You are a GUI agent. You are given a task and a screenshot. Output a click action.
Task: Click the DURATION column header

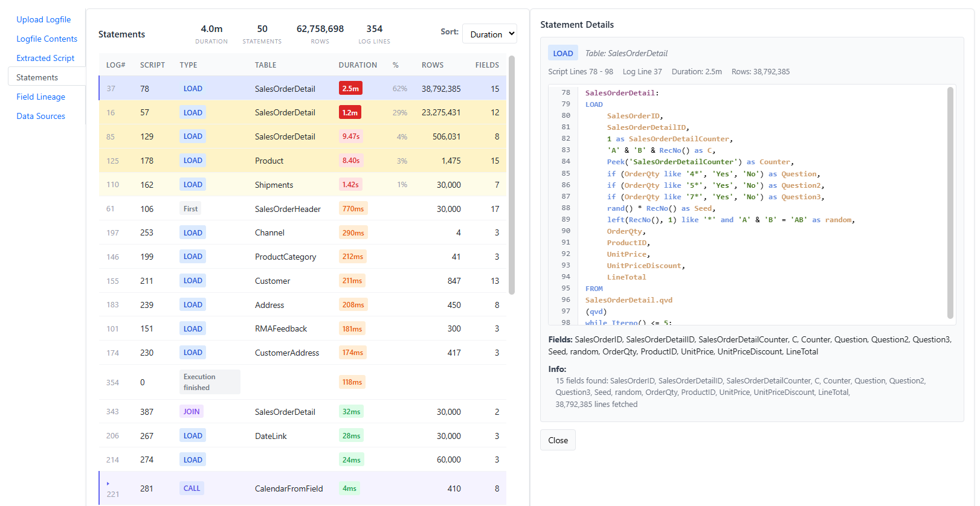click(358, 65)
